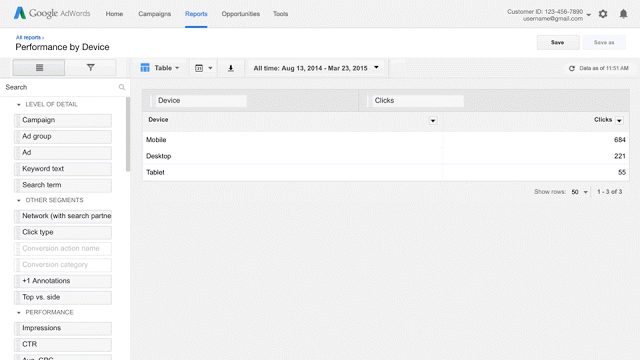This screenshot has width=640, height=360.
Task: Open the Device column header menu arrow
Action: pyautogui.click(x=433, y=120)
